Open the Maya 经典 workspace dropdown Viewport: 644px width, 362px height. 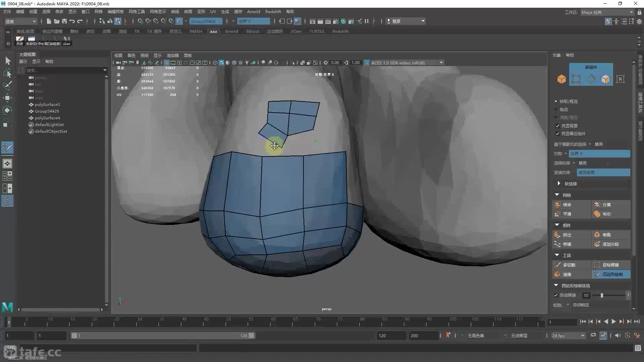tap(607, 12)
